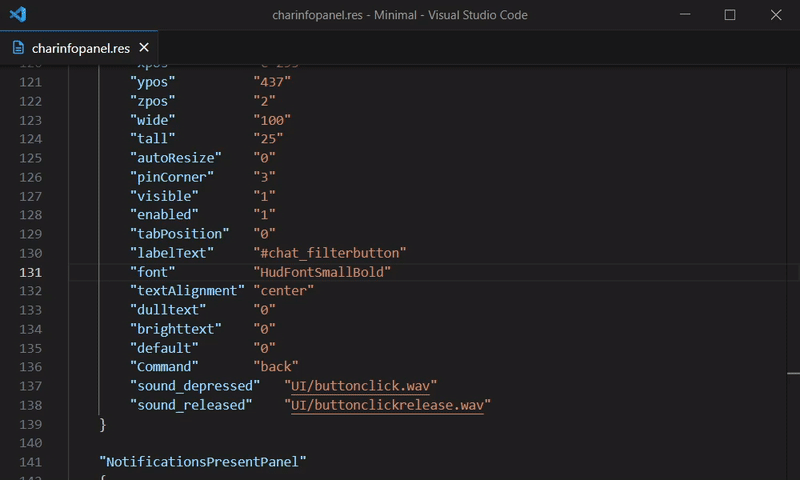Minimize the Visual Studio Code window
Screen dimensions: 800x480
[x=685, y=14]
